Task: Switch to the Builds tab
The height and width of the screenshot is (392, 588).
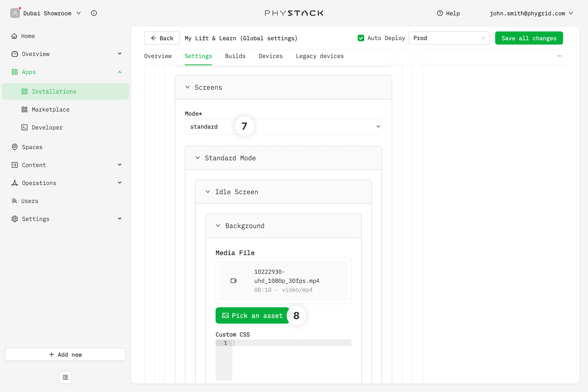Action: click(235, 56)
